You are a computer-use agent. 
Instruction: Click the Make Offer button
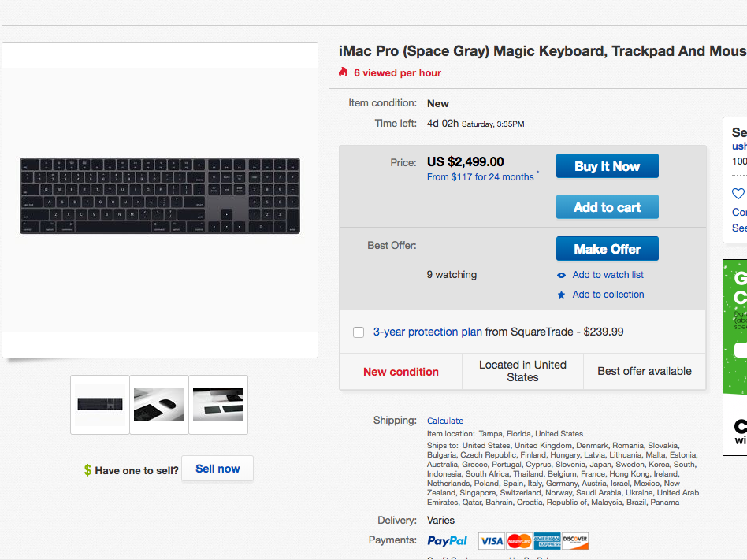(608, 249)
